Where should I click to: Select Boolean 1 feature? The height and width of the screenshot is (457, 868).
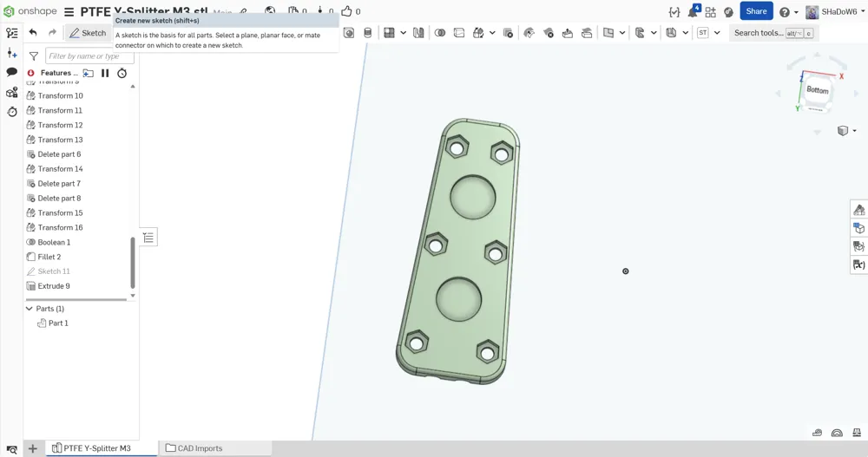[x=54, y=242]
